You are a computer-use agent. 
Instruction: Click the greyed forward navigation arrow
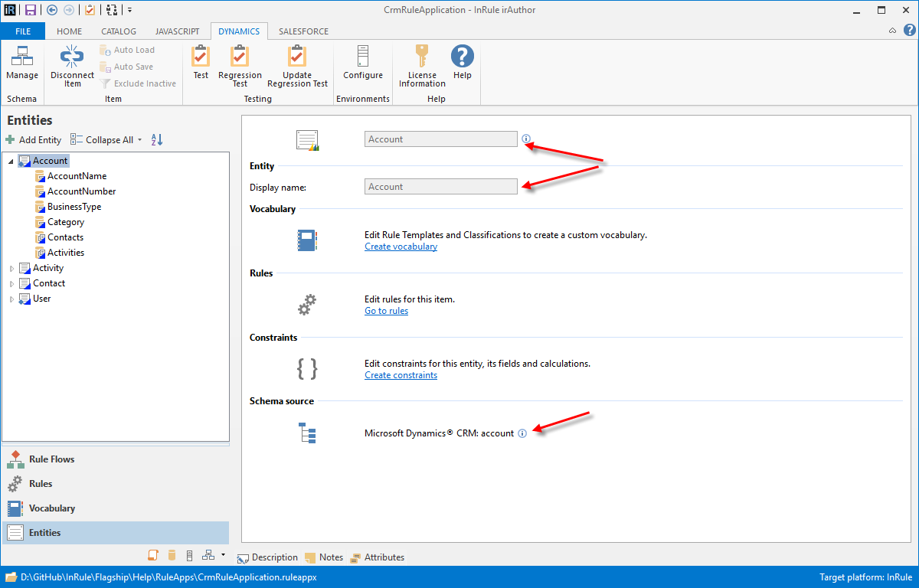[x=69, y=10]
